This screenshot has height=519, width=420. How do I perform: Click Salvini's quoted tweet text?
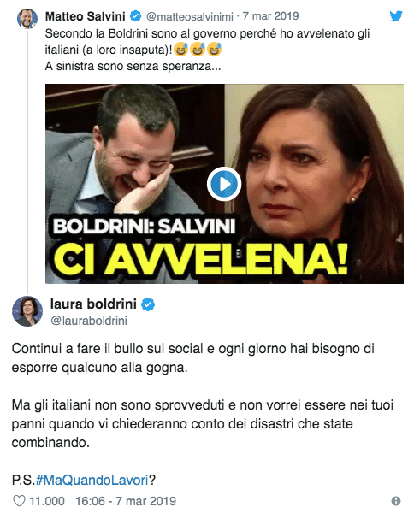tap(207, 50)
